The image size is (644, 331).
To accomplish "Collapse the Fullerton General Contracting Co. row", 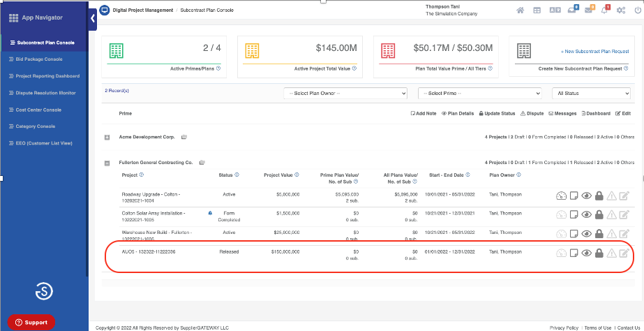I will point(107,163).
